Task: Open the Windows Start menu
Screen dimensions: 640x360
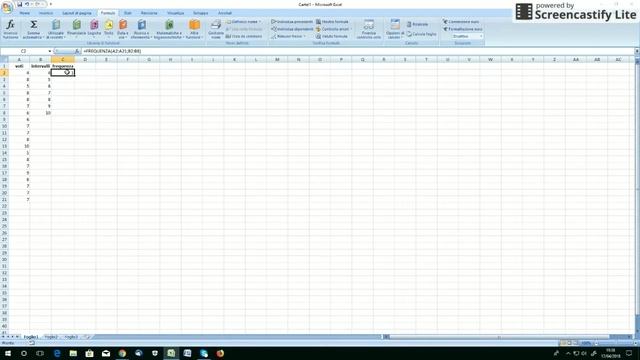Action: [8, 353]
